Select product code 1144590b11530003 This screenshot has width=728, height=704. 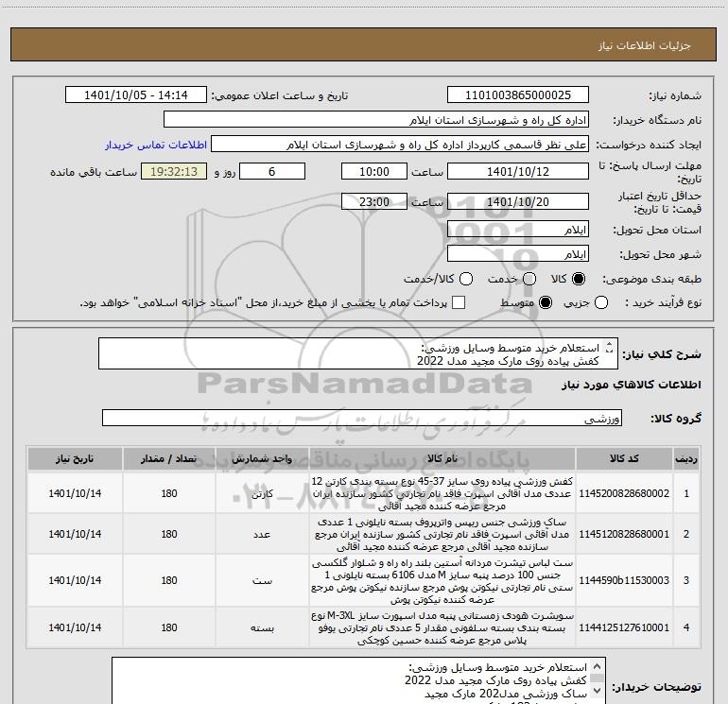[624, 580]
